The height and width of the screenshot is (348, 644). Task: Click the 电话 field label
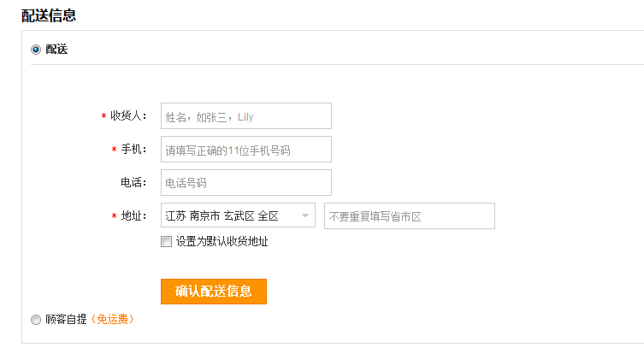133,183
